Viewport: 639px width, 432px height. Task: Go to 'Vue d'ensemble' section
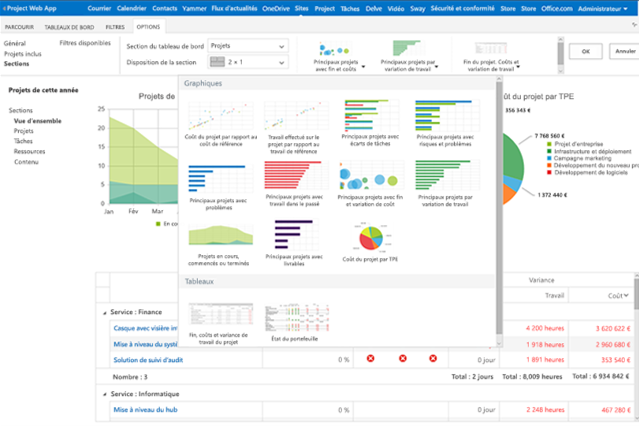pyautogui.click(x=37, y=121)
